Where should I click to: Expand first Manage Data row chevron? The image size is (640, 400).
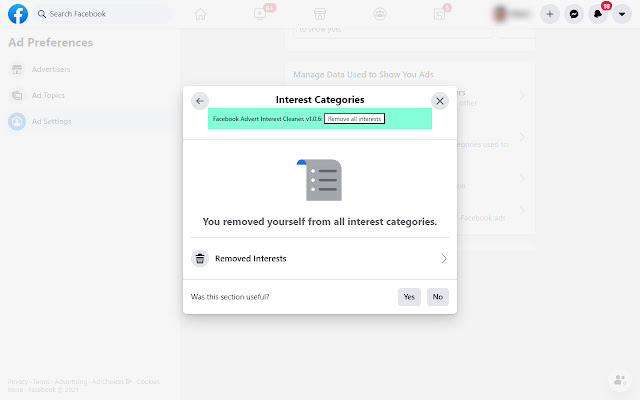[x=522, y=96]
